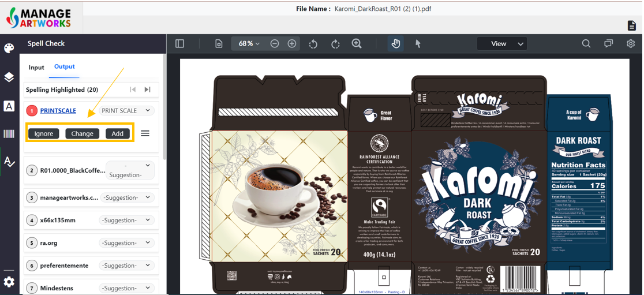Open suggestion dropdown for manageartworks.c item
This screenshot has width=644, height=295.
126,197
